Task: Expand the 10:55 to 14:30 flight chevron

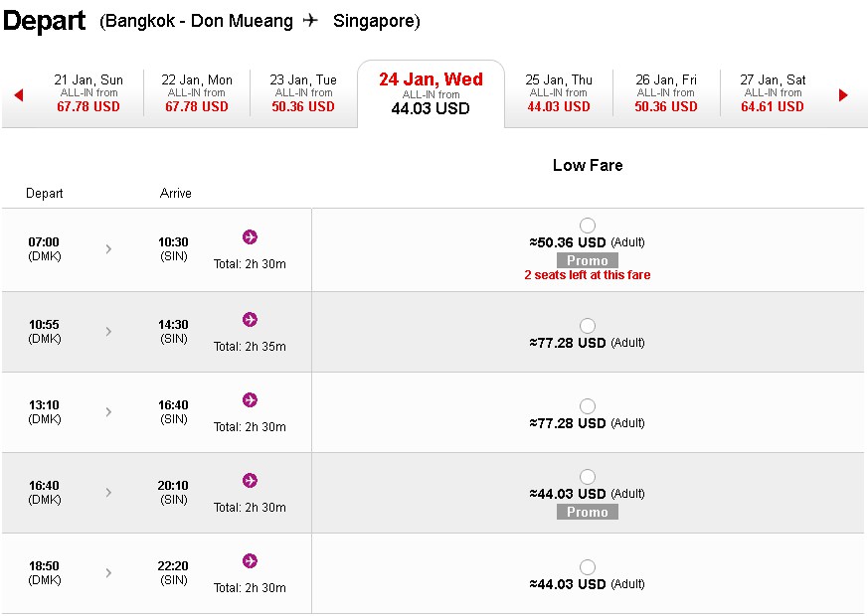Action: tap(108, 332)
